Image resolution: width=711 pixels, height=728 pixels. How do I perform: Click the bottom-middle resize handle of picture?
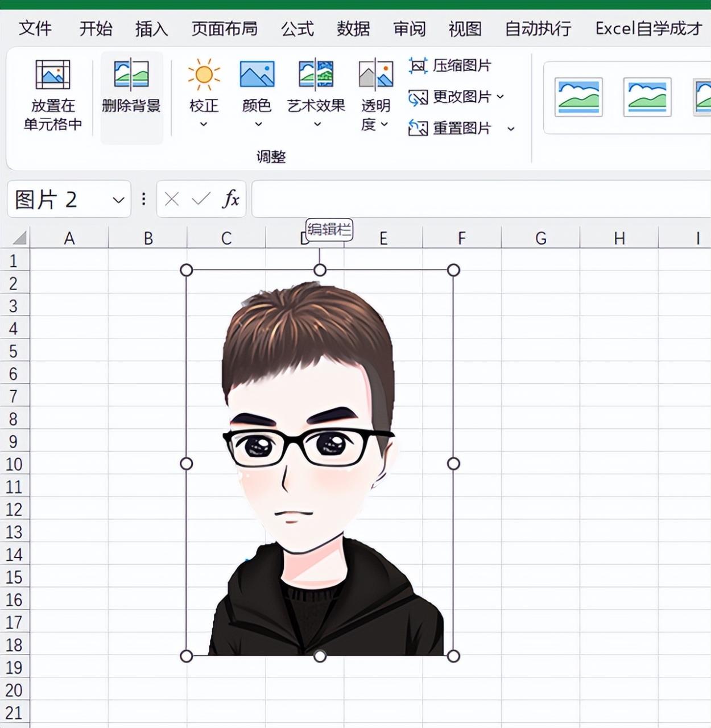pyautogui.click(x=320, y=656)
